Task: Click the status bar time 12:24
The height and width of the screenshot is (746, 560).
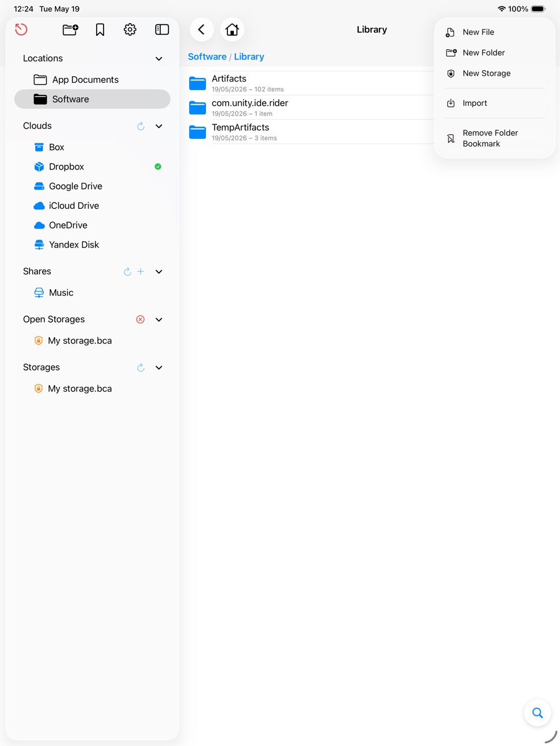Action: pos(24,9)
